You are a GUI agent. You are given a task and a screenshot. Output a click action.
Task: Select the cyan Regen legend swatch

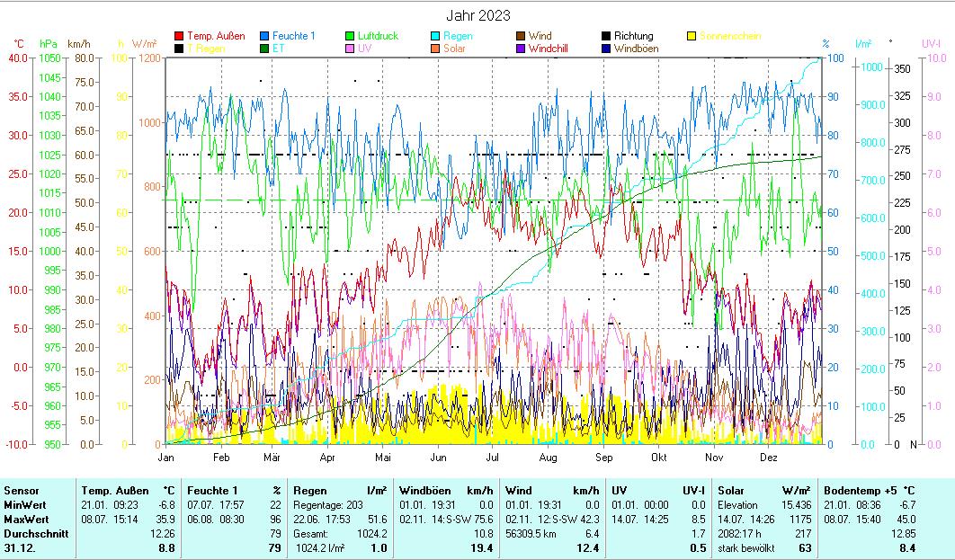[x=435, y=37]
